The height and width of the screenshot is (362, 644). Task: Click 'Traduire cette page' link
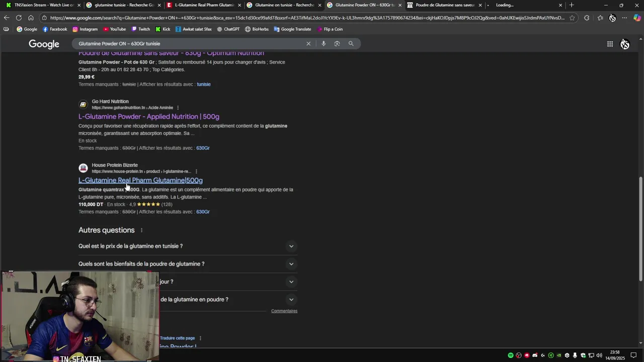click(x=177, y=338)
